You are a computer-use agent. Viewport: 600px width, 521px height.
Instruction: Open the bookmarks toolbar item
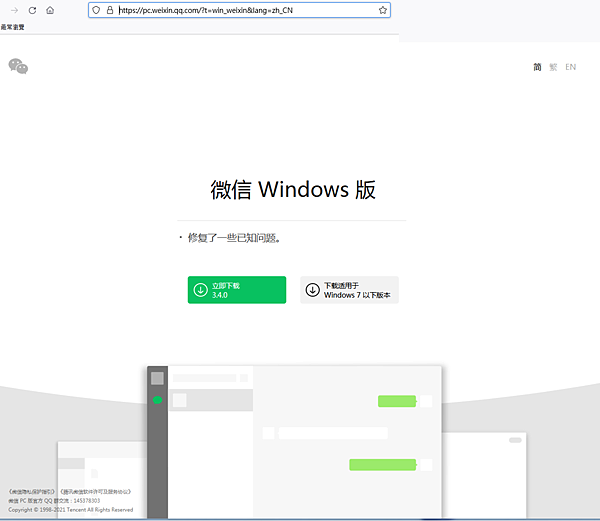[13, 27]
